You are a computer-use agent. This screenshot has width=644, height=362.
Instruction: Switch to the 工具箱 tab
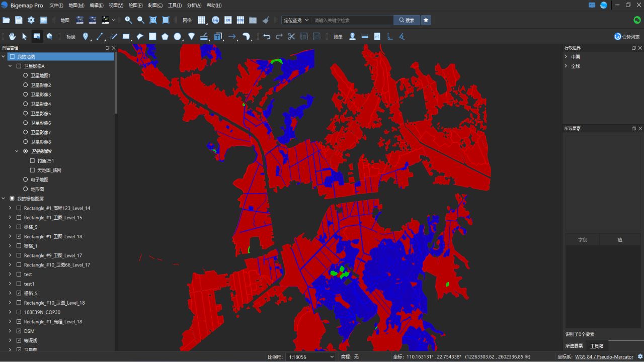(x=597, y=346)
